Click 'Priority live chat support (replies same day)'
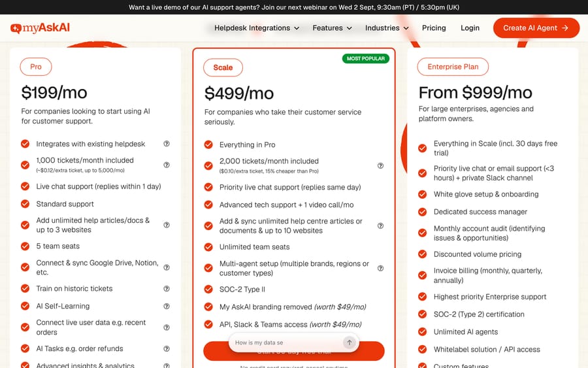 point(290,187)
